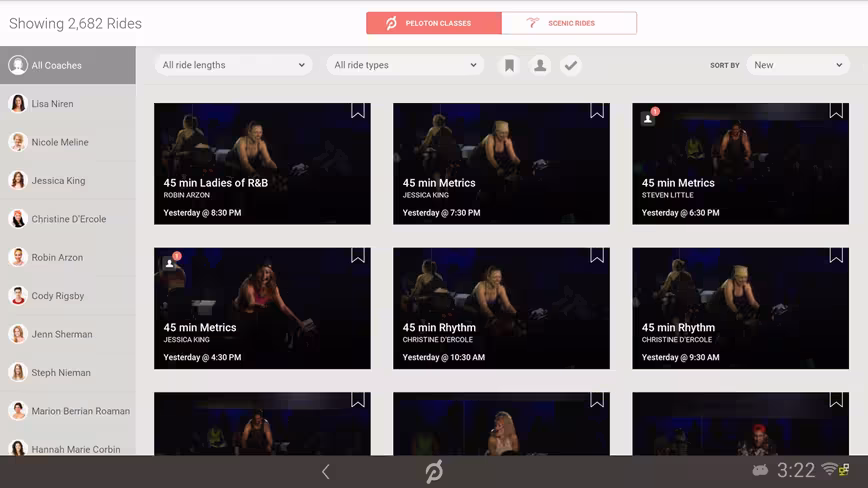Click friend badge on Steven Little ride
This screenshot has width=868, height=488.
point(649,117)
